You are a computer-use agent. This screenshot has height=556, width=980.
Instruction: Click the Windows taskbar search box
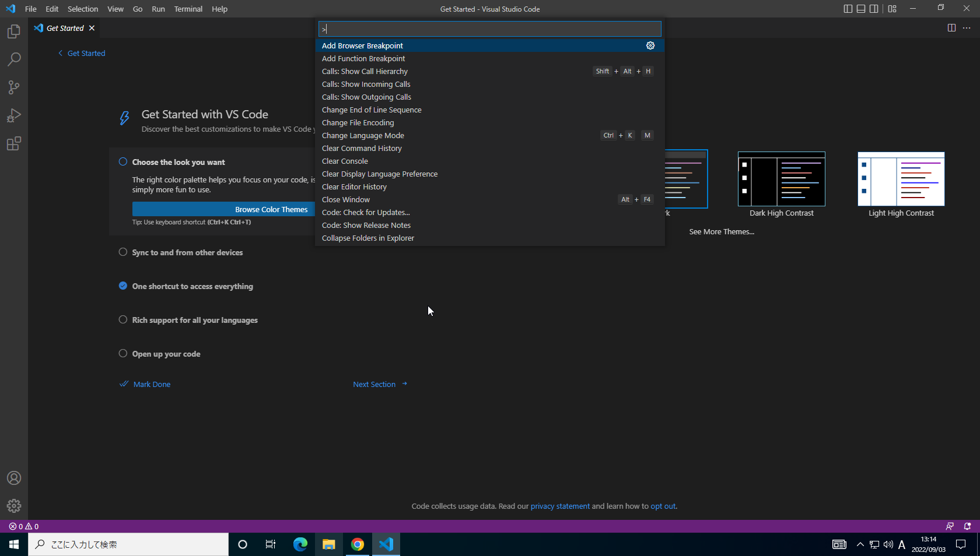pyautogui.click(x=128, y=544)
